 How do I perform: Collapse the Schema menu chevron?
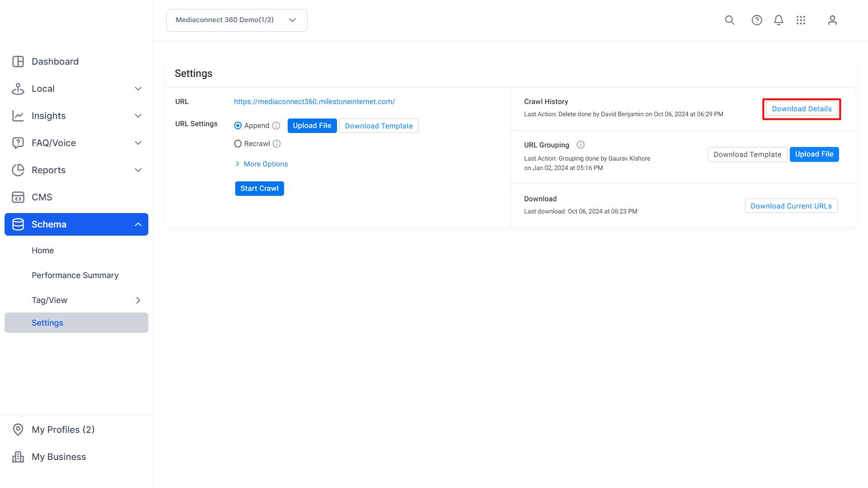pyautogui.click(x=138, y=224)
